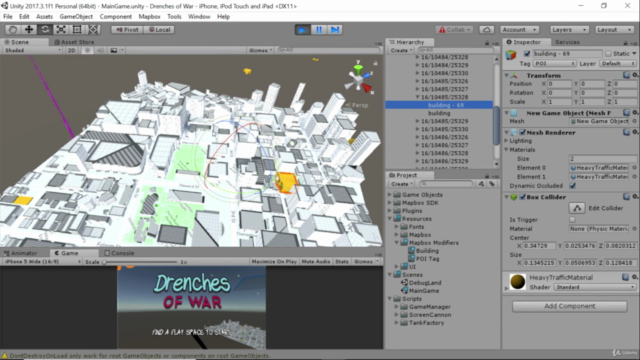Open the cloud services icon

tap(487, 30)
